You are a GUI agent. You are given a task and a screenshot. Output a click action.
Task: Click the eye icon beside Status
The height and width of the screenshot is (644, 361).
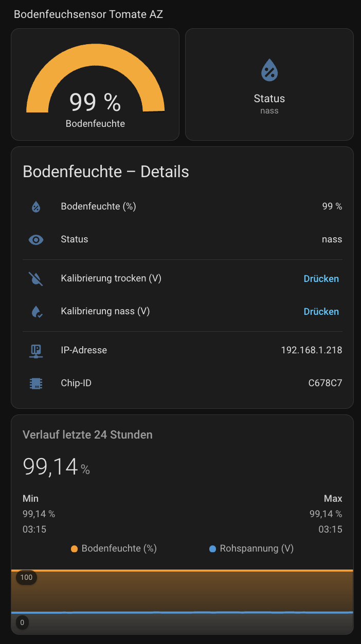[x=36, y=240]
